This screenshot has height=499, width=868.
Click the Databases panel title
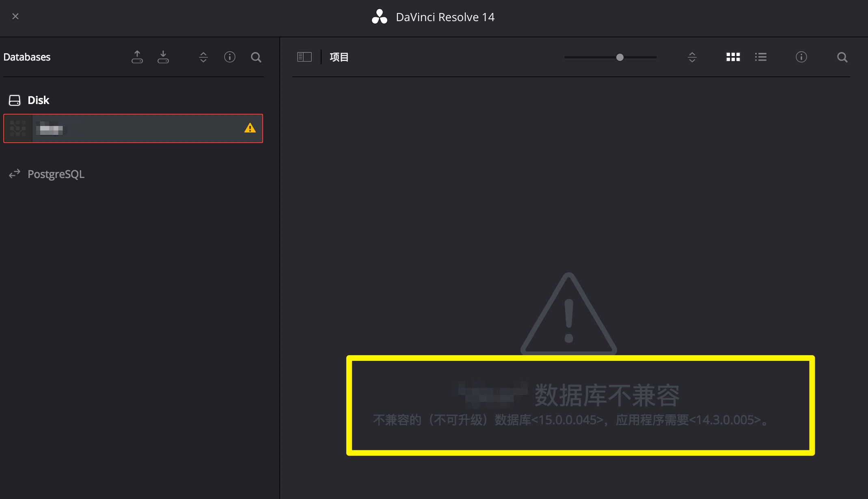coord(27,57)
